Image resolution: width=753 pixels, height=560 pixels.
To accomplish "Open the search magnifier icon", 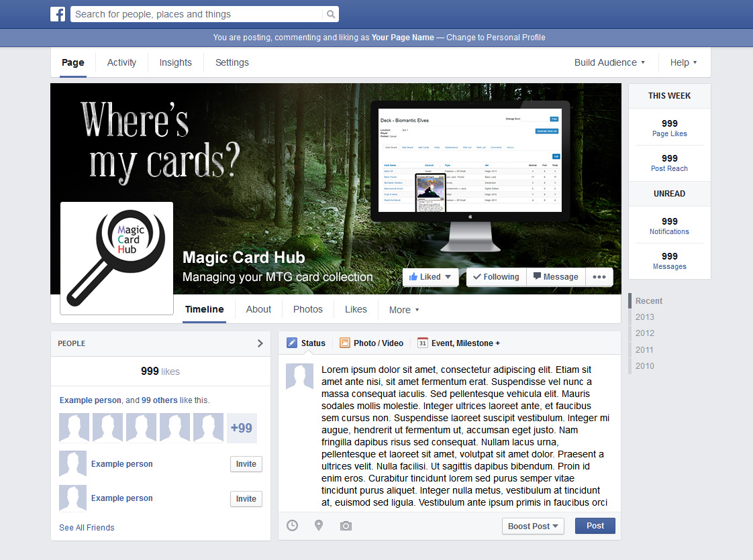I will (330, 13).
